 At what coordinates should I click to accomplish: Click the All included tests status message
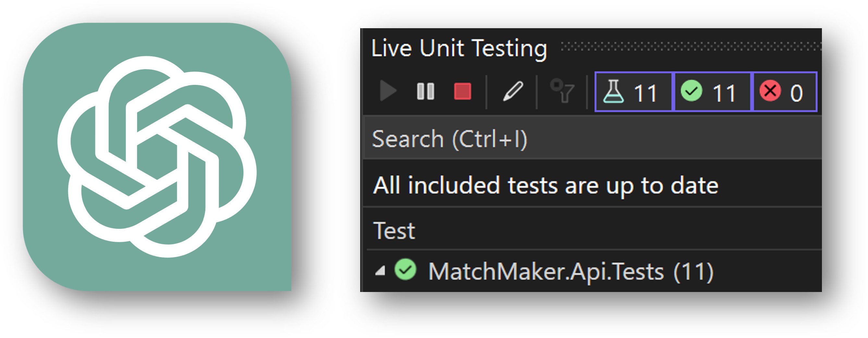545,185
